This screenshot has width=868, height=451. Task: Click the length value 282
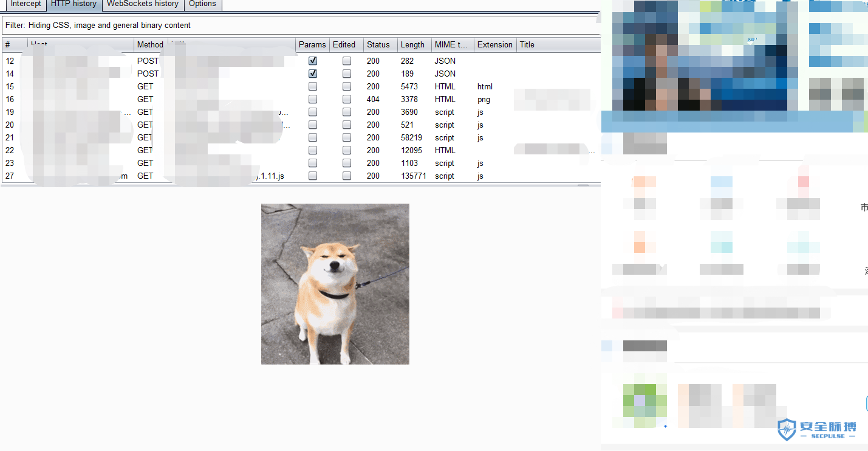point(407,61)
